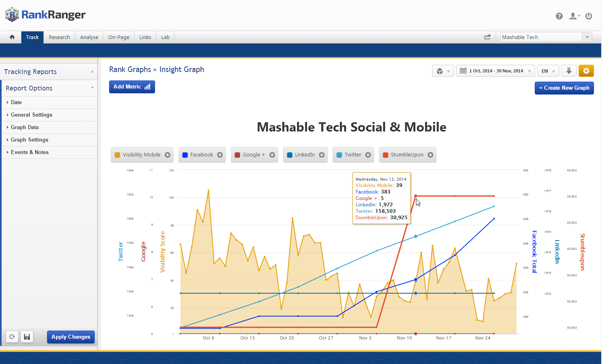Screen dimensions: 602x364
Task: Open the Track tab
Action: (x=32, y=37)
